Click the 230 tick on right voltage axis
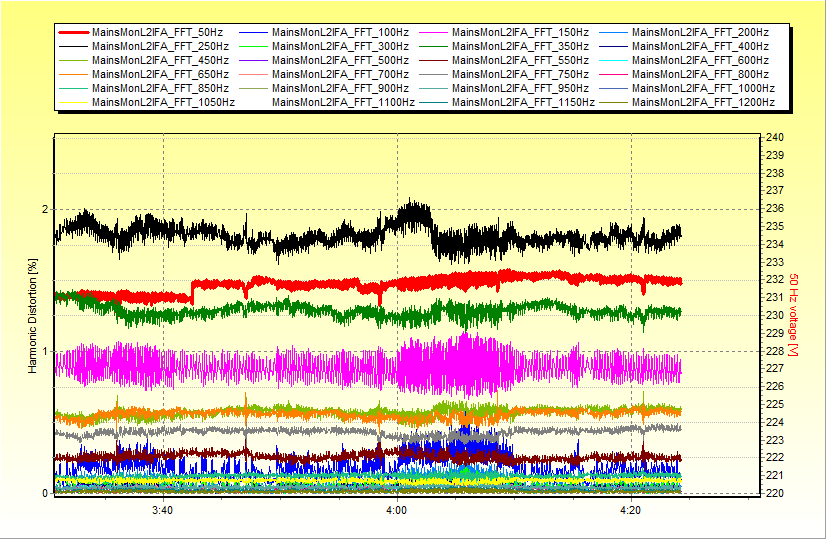 [x=774, y=315]
